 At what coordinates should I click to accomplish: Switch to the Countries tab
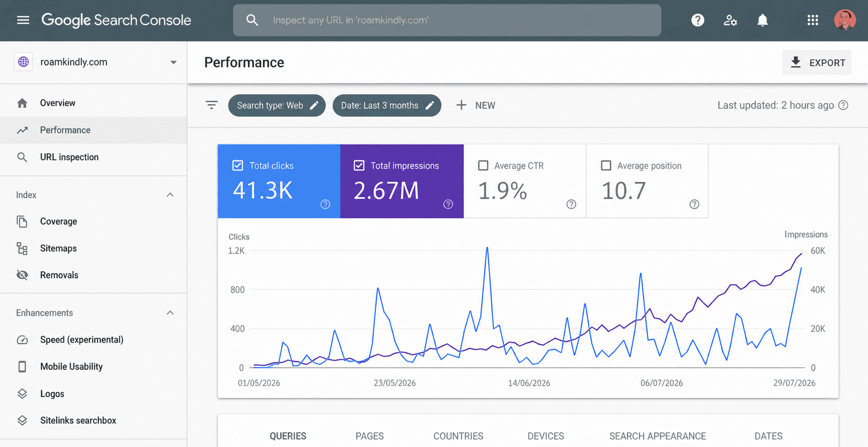[x=458, y=436]
